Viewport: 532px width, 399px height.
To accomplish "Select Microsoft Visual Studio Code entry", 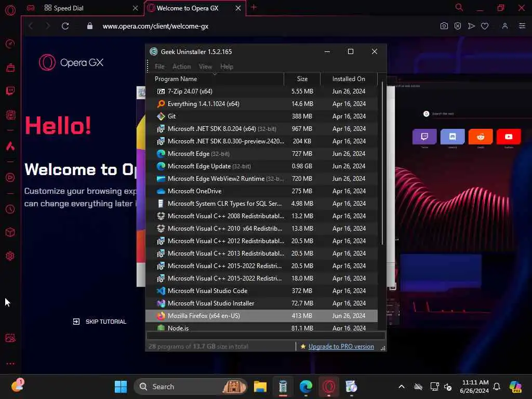I will point(261,291).
